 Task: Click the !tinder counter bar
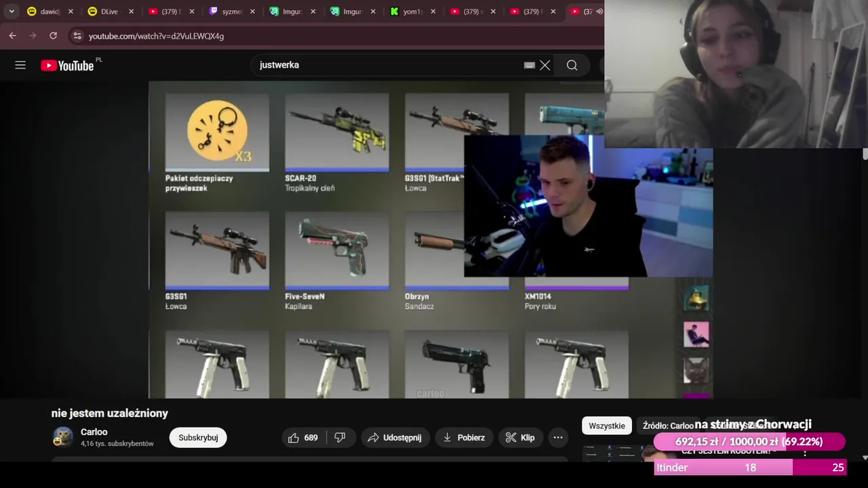click(750, 468)
